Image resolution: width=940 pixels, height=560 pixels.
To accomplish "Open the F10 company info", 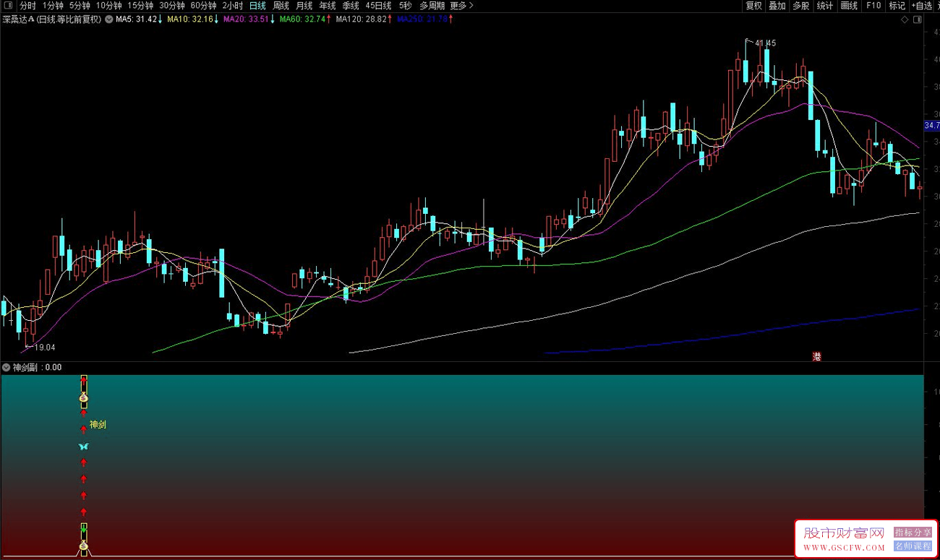I will [873, 6].
